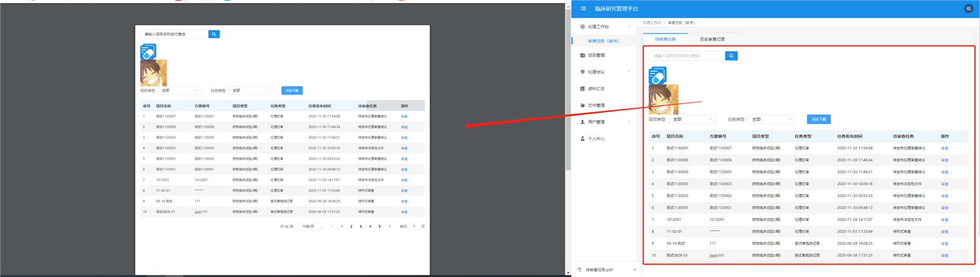
Task: Open the download options chevron for 待审查任务.pdf
Action: pos(634,270)
